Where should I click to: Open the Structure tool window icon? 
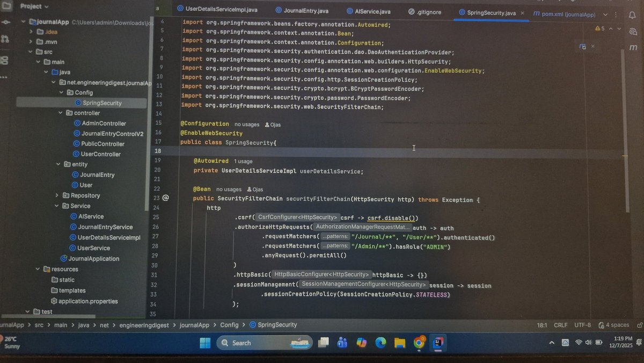4,60
